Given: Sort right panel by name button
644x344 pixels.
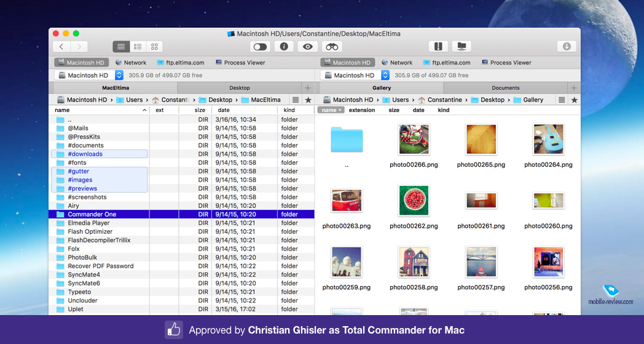Looking at the screenshot, I should click(331, 110).
